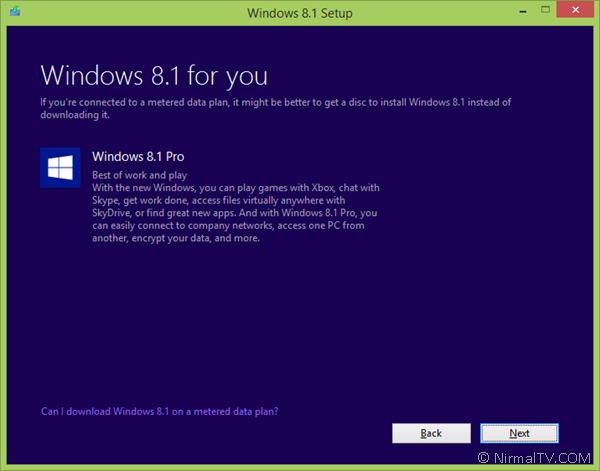Click the paragraph starting "With the new Windows"
This screenshot has height=471, width=600.
[x=236, y=213]
